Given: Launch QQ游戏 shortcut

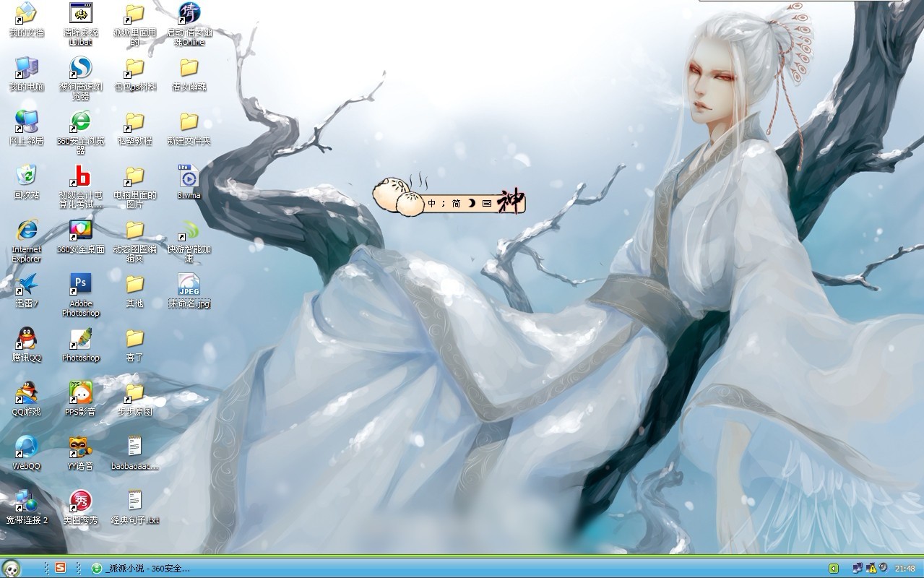Looking at the screenshot, I should pyautogui.click(x=27, y=399).
